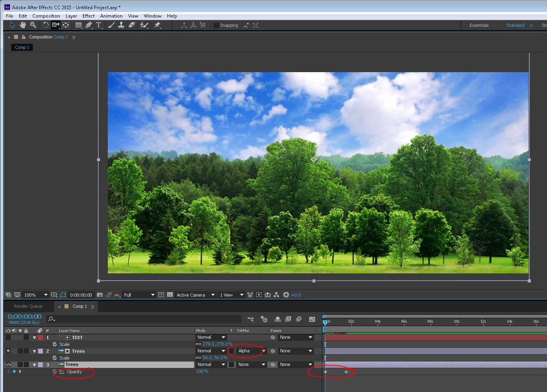Click the Comp 1 breadcrumb button
547x392 pixels.
click(x=22, y=47)
